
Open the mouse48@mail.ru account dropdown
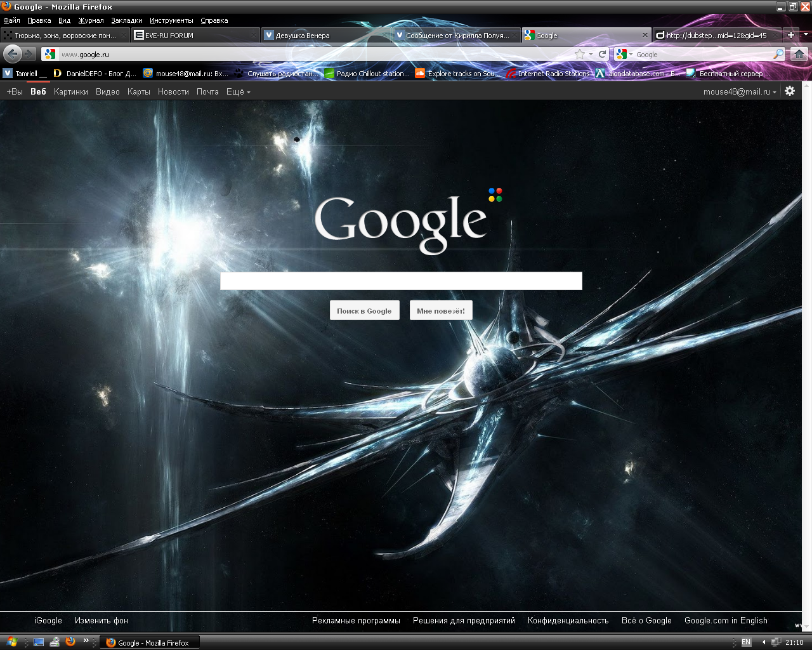click(x=740, y=91)
